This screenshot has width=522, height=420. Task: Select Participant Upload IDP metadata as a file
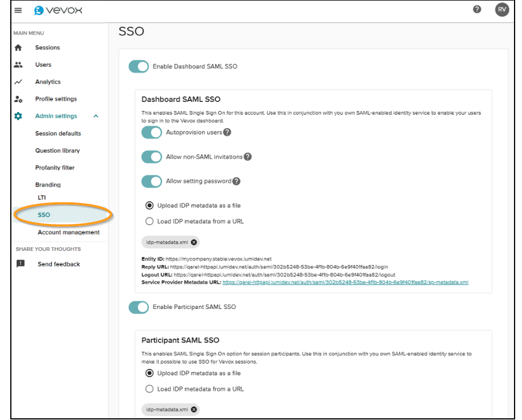(x=149, y=373)
